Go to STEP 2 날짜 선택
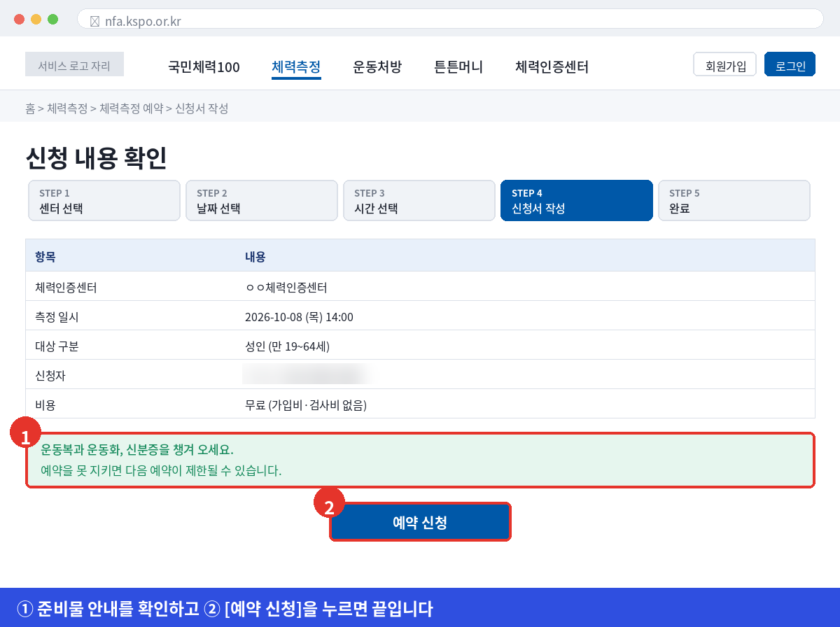This screenshot has height=627, width=840. (262, 201)
